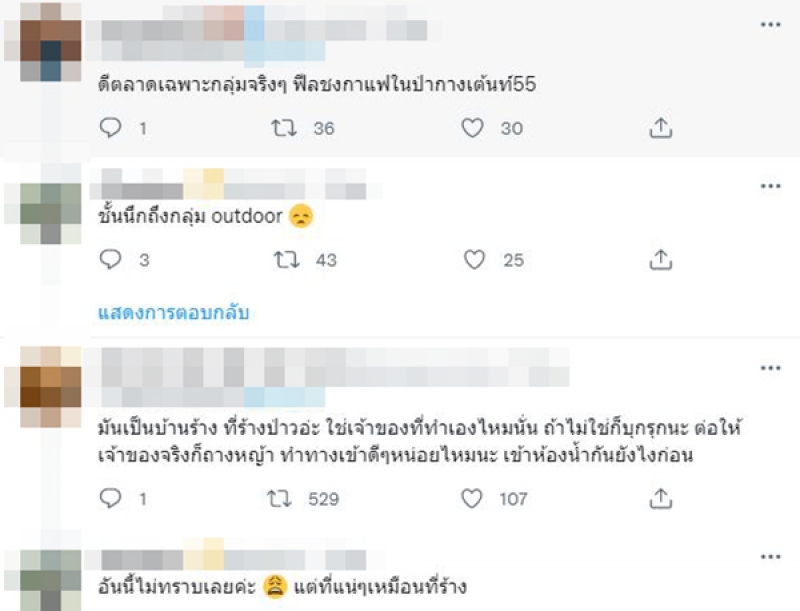Reply to the outdoor group tweet
The height and width of the screenshot is (611, 800).
click(110, 260)
